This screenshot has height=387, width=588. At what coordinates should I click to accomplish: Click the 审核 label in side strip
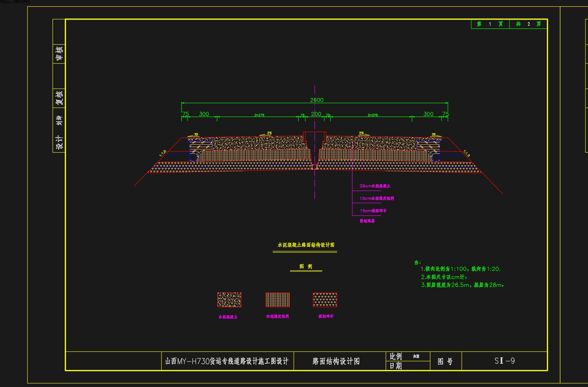click(59, 53)
